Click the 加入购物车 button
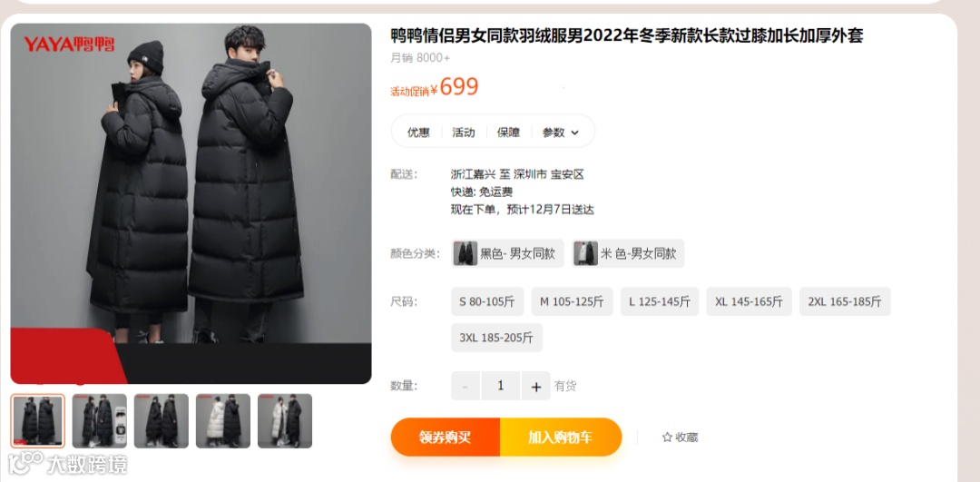 point(561,437)
